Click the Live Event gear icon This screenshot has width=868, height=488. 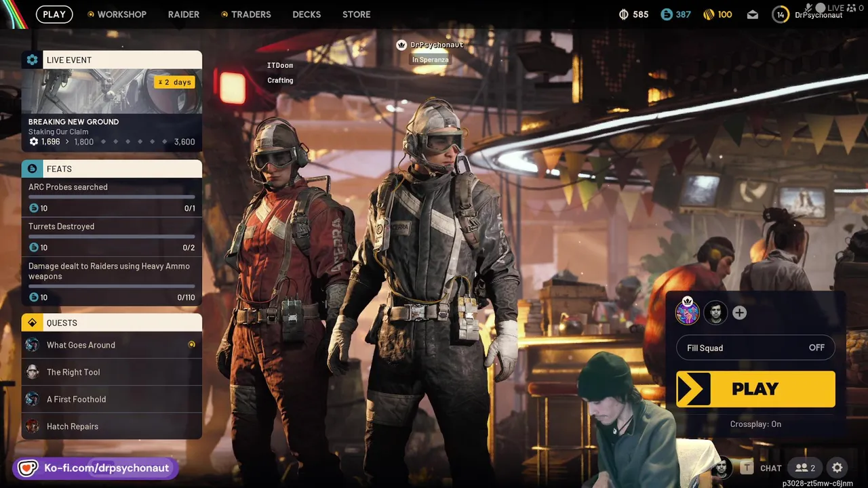(32, 60)
